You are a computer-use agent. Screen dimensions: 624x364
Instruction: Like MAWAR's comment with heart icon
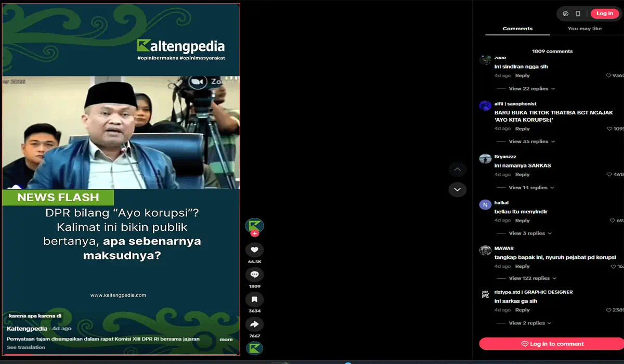click(x=614, y=266)
